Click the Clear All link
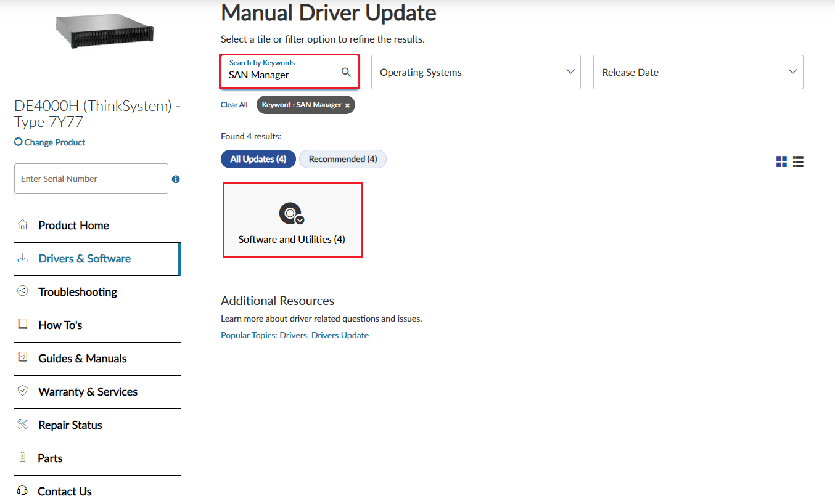This screenshot has height=504, width=835. click(234, 105)
